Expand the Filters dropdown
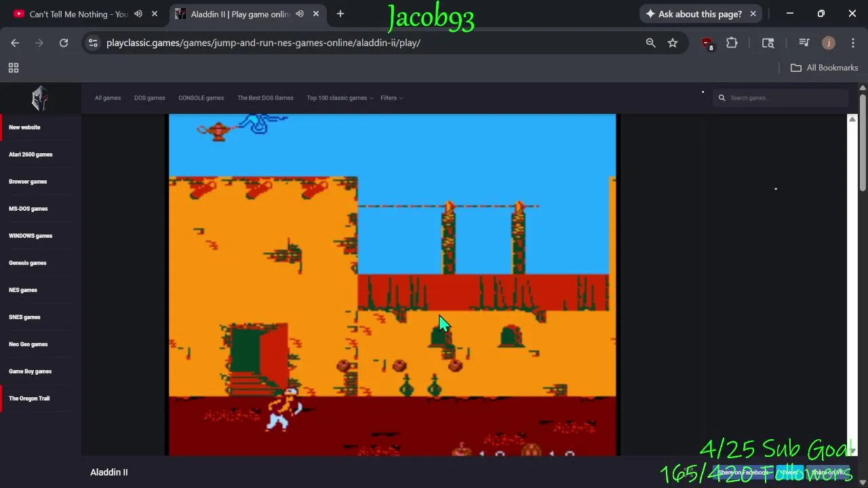The image size is (868, 488). coord(392,98)
